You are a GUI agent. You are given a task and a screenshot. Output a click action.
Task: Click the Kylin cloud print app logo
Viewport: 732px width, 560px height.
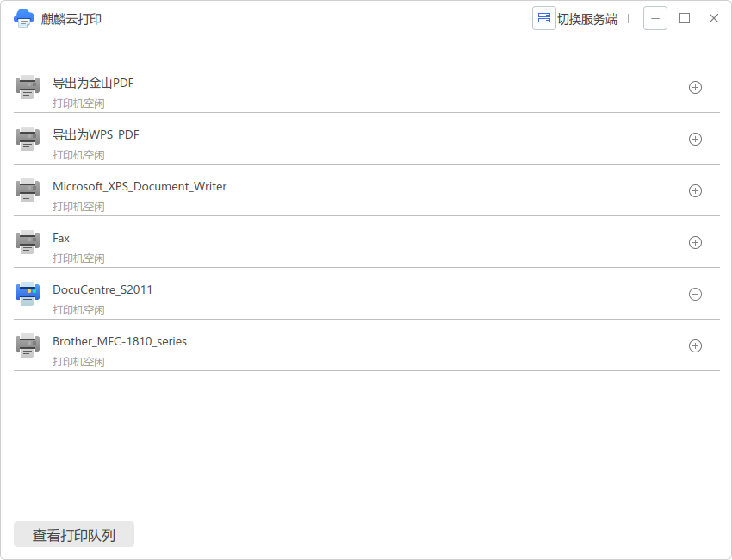pos(24,19)
